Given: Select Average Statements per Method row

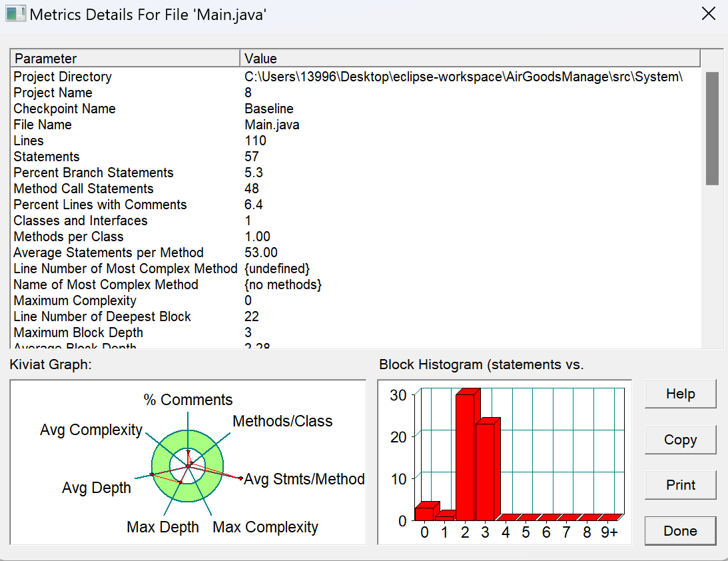Looking at the screenshot, I should [355, 253].
